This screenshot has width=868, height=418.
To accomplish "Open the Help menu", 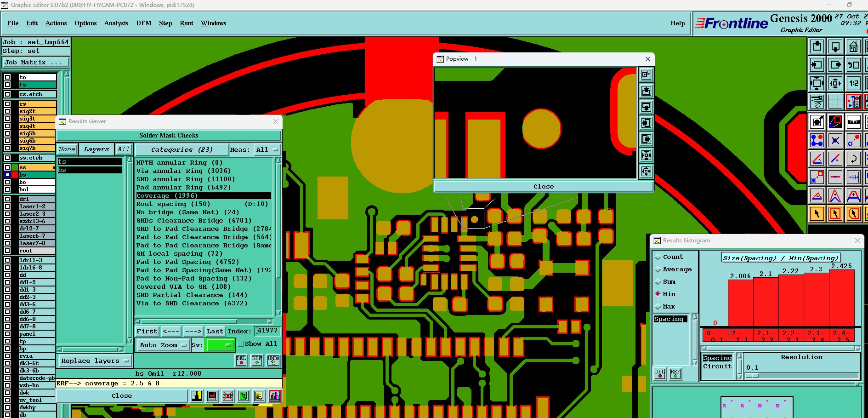I will pyautogui.click(x=677, y=23).
